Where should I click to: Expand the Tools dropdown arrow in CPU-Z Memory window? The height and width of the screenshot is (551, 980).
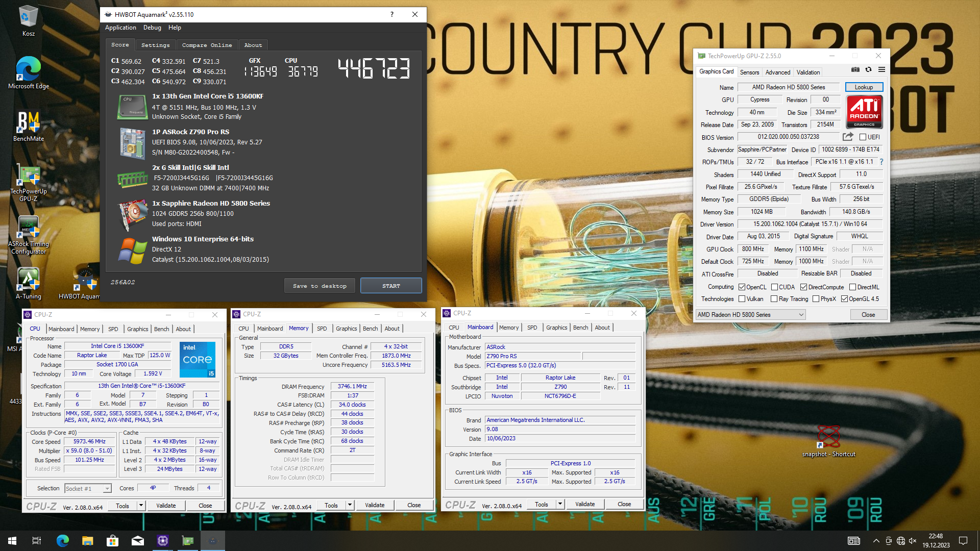350,505
